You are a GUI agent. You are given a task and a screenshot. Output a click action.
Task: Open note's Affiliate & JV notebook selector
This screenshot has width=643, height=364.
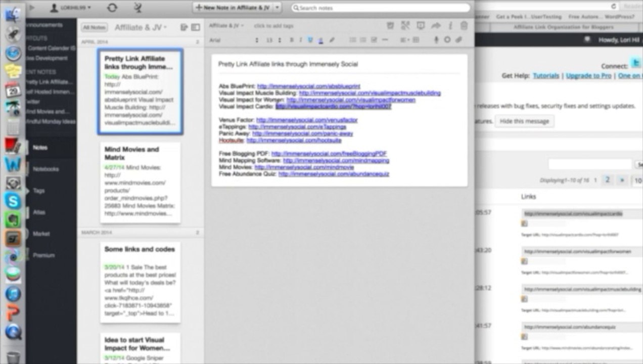[226, 25]
